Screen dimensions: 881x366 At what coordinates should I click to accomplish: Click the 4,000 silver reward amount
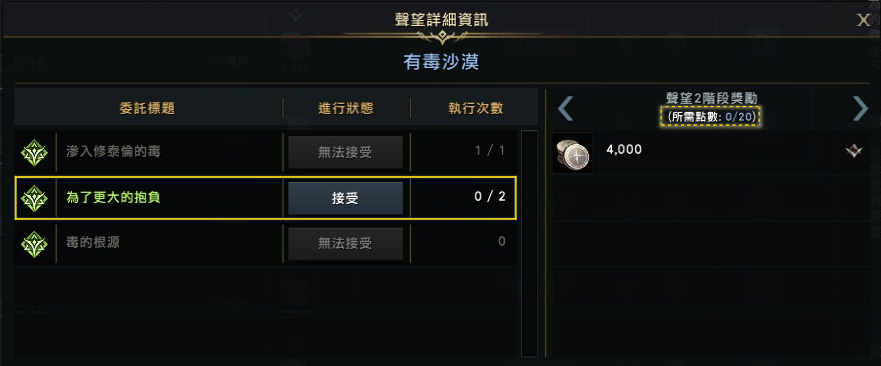coord(624,150)
